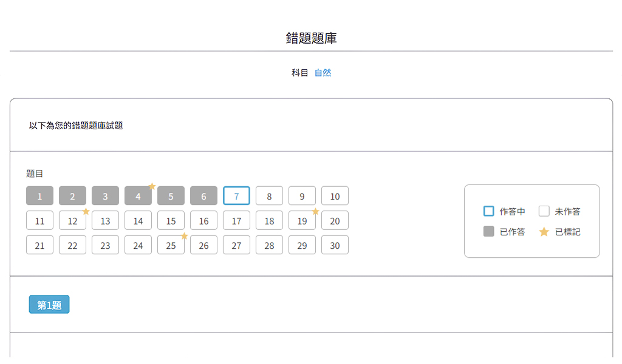Click the 作答中 blue outlined legend box

point(488,211)
